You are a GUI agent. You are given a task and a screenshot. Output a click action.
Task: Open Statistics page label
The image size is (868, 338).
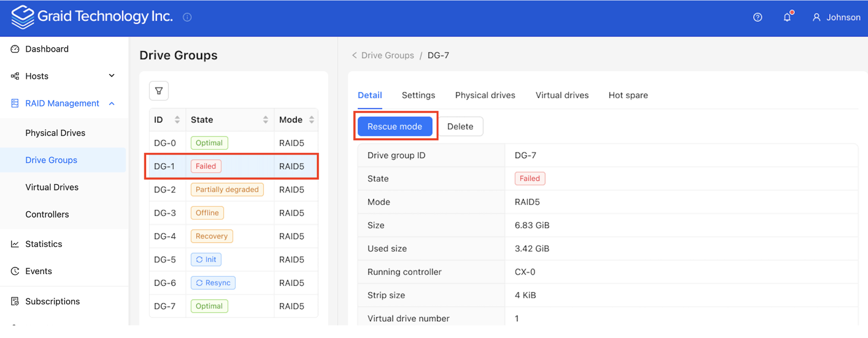(44, 244)
